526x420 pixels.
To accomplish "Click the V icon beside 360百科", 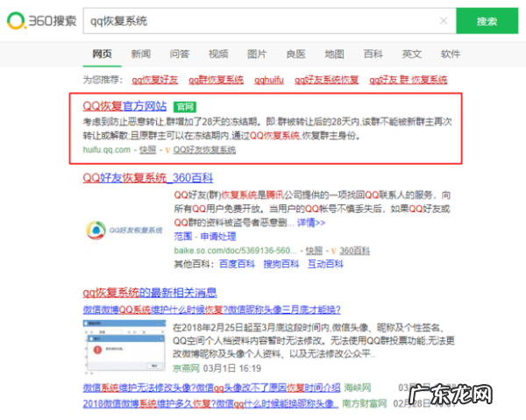I will pyautogui.click(x=334, y=251).
